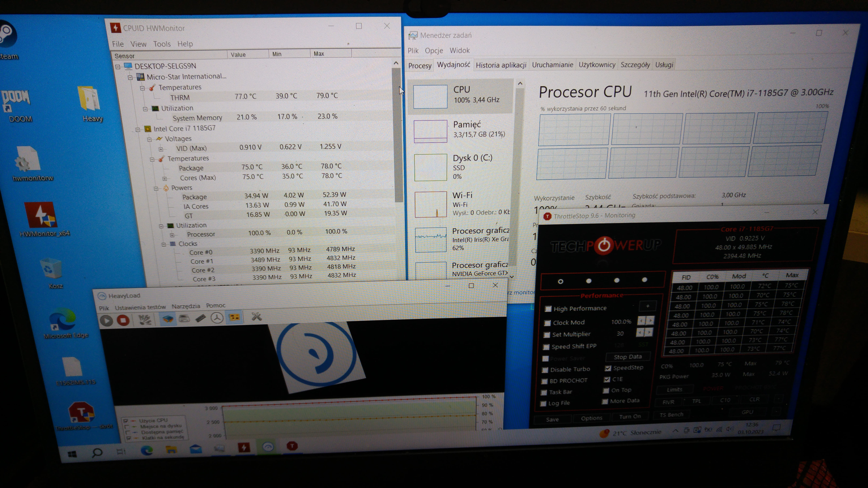Open File Explorer from taskbar
This screenshot has height=488, width=868.
[171, 449]
